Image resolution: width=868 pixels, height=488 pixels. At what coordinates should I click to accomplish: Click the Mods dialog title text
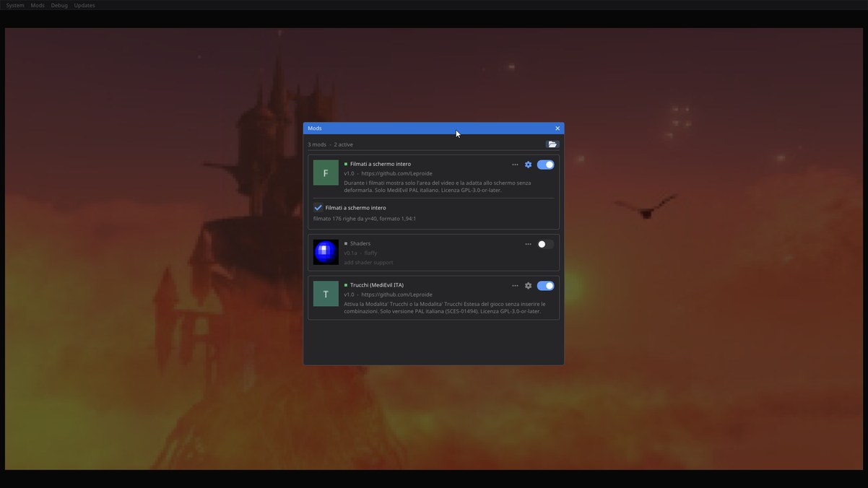pos(315,128)
